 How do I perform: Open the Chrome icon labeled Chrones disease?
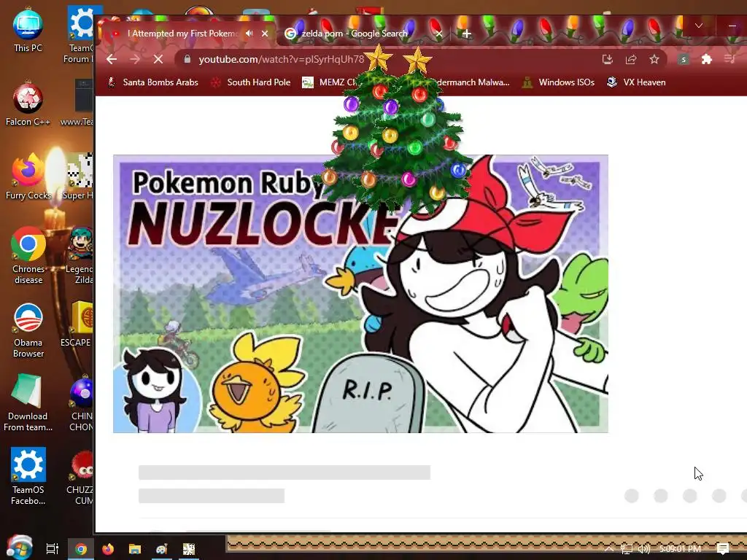(28, 256)
